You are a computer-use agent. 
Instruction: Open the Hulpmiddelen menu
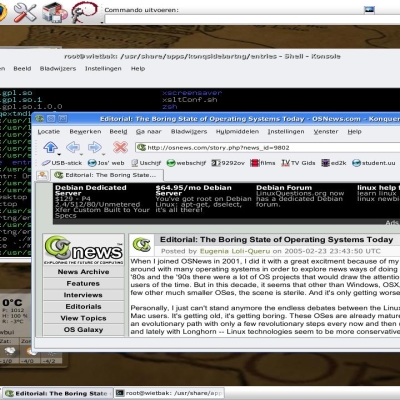click(237, 132)
